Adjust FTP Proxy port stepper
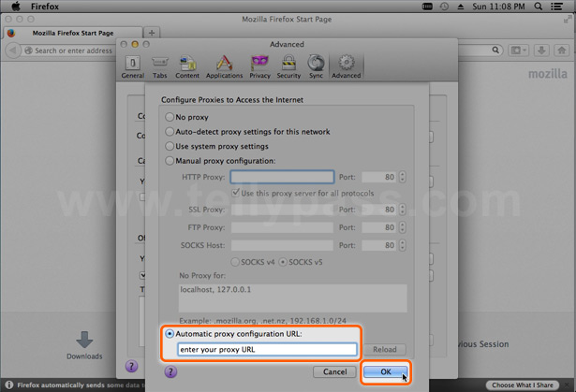 coord(402,227)
